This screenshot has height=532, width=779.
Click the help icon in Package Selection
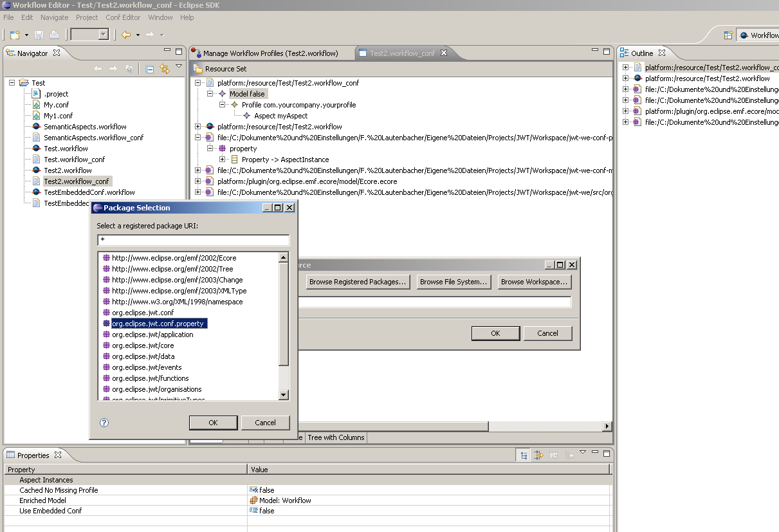(105, 423)
